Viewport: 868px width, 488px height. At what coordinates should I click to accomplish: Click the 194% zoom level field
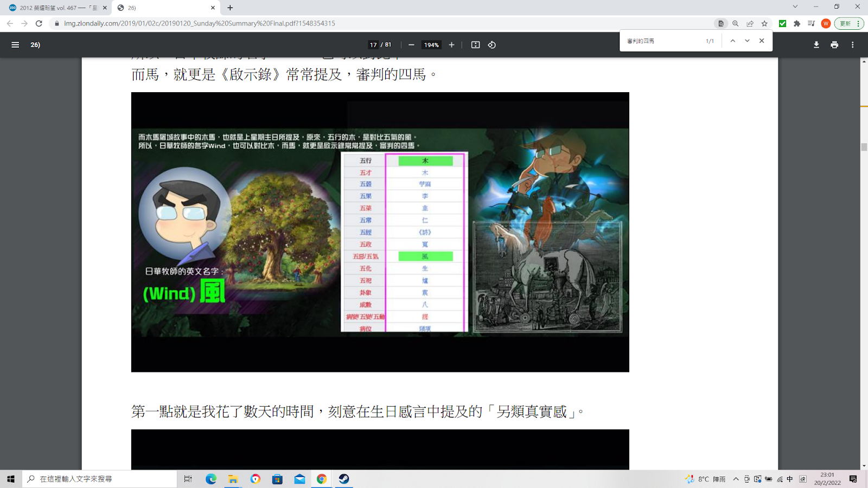(x=431, y=45)
